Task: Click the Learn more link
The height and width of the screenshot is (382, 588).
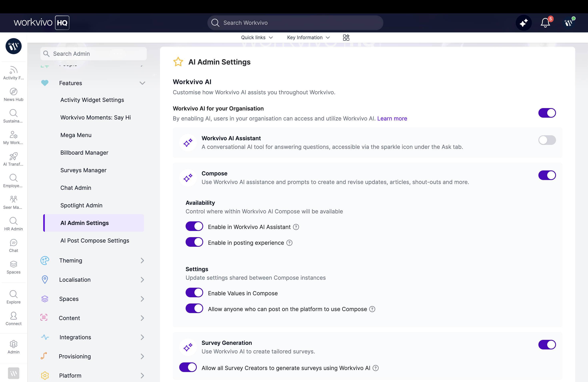Action: click(392, 119)
